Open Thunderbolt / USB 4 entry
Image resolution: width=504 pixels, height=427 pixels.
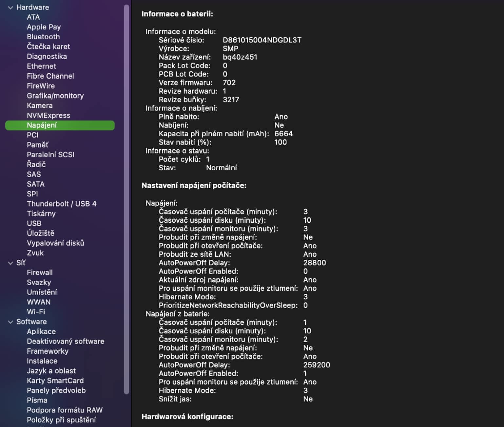click(x=62, y=204)
